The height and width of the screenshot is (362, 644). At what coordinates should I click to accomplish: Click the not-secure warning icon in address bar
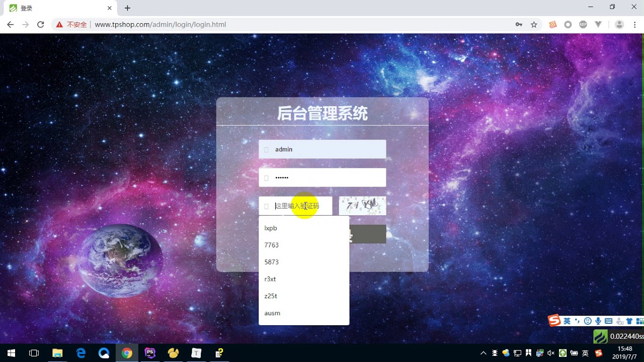[59, 24]
